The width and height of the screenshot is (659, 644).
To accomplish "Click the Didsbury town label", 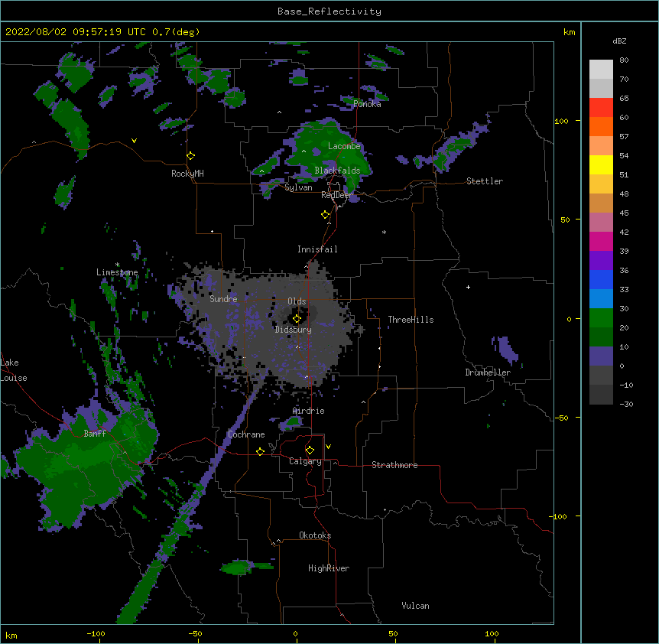I will point(294,330).
